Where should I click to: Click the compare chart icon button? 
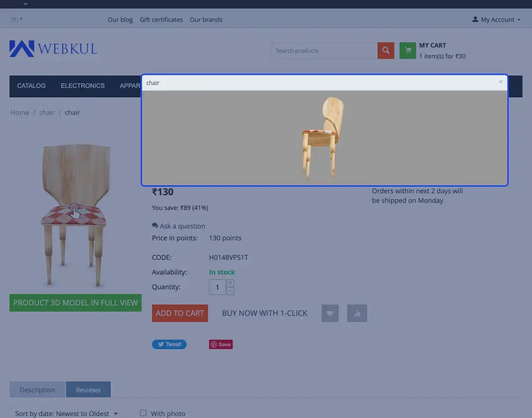pyautogui.click(x=357, y=313)
